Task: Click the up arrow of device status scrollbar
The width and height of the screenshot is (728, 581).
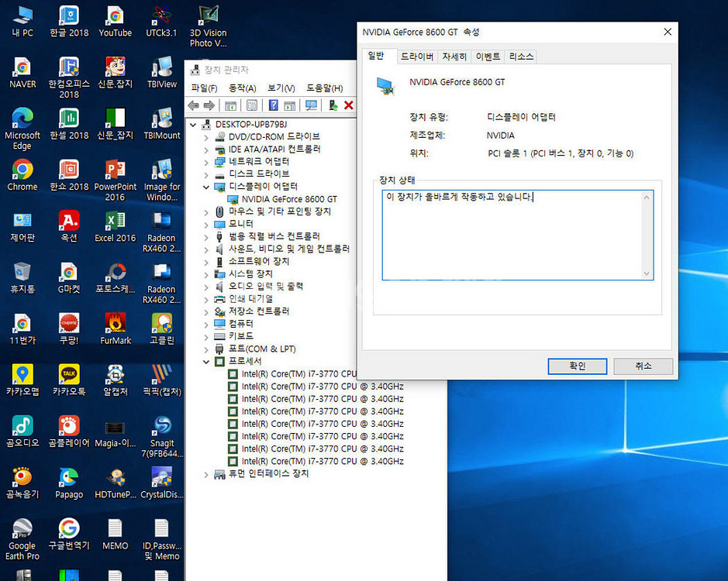Action: pos(647,198)
